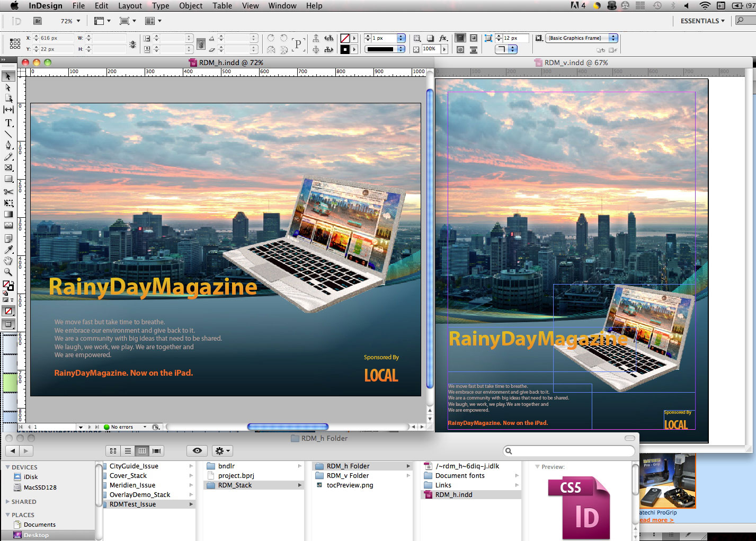This screenshot has width=756, height=541.
Task: Click the black stroke color swatch in Control panel
Action: coord(345,49)
